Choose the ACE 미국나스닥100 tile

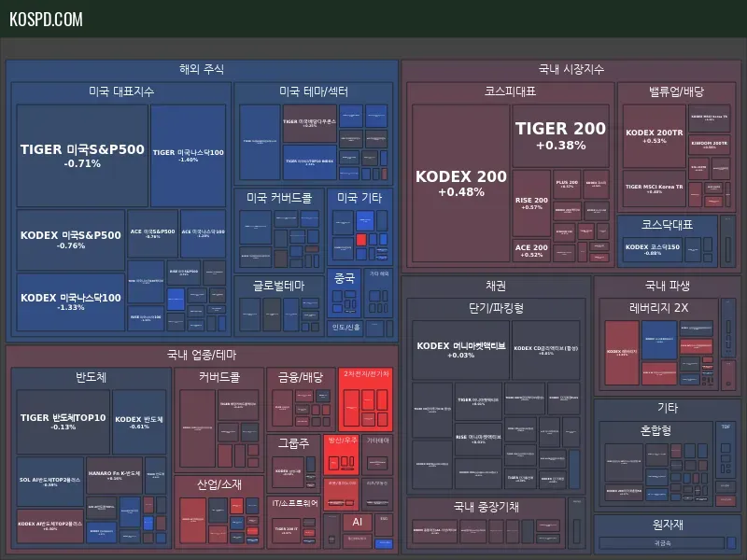[203, 233]
